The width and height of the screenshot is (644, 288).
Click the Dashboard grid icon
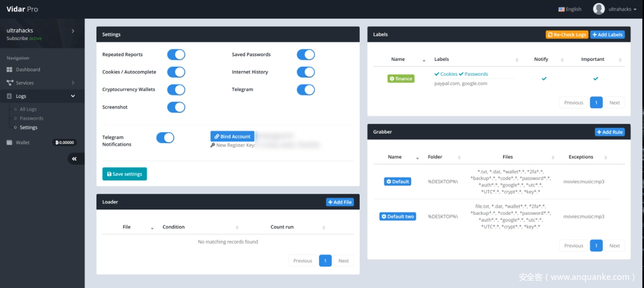pyautogui.click(x=9, y=70)
